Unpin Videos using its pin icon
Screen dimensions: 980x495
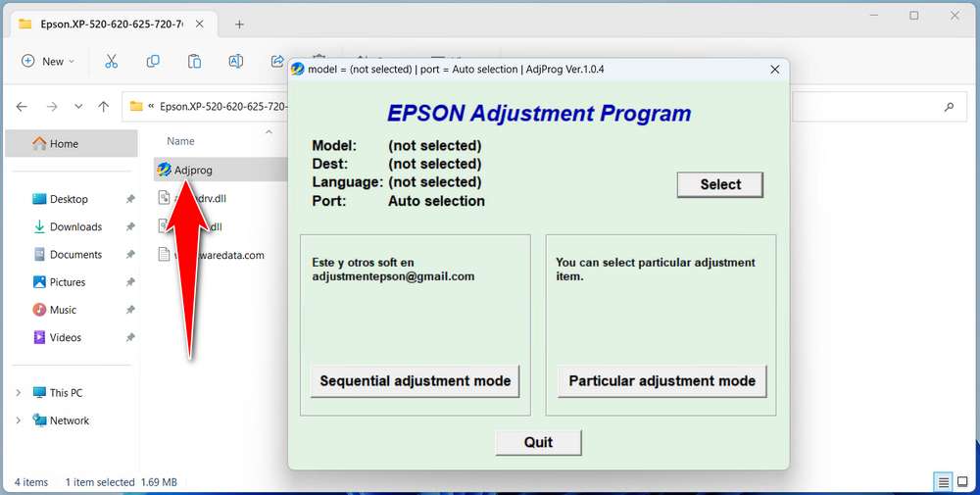pyautogui.click(x=130, y=337)
